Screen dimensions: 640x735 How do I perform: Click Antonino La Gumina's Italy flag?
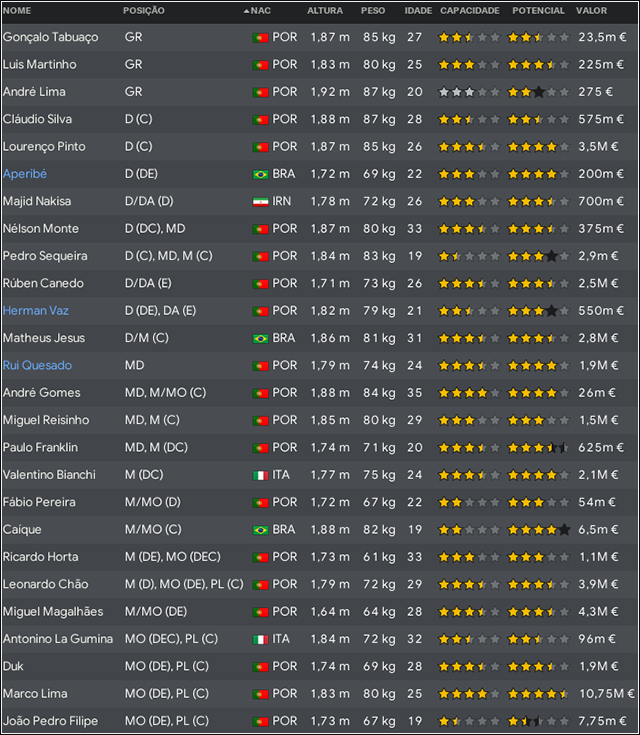pos(260,639)
